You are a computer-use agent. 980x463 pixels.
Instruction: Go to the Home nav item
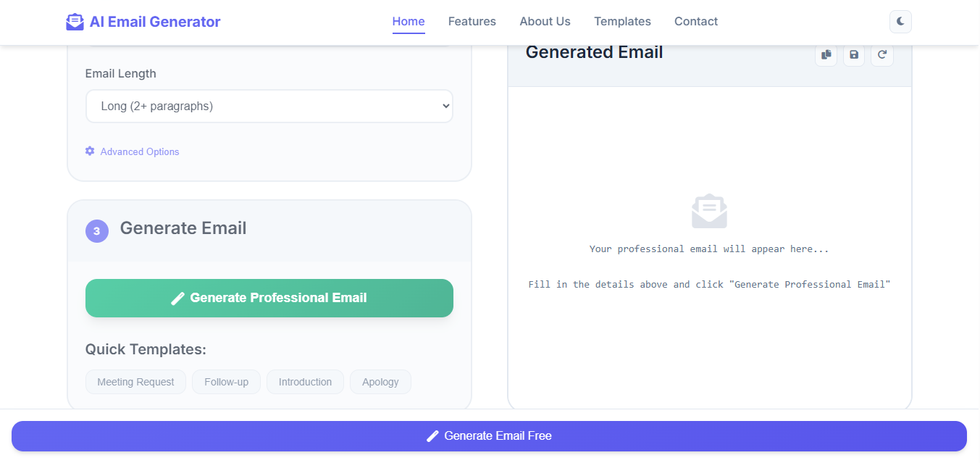409,22
